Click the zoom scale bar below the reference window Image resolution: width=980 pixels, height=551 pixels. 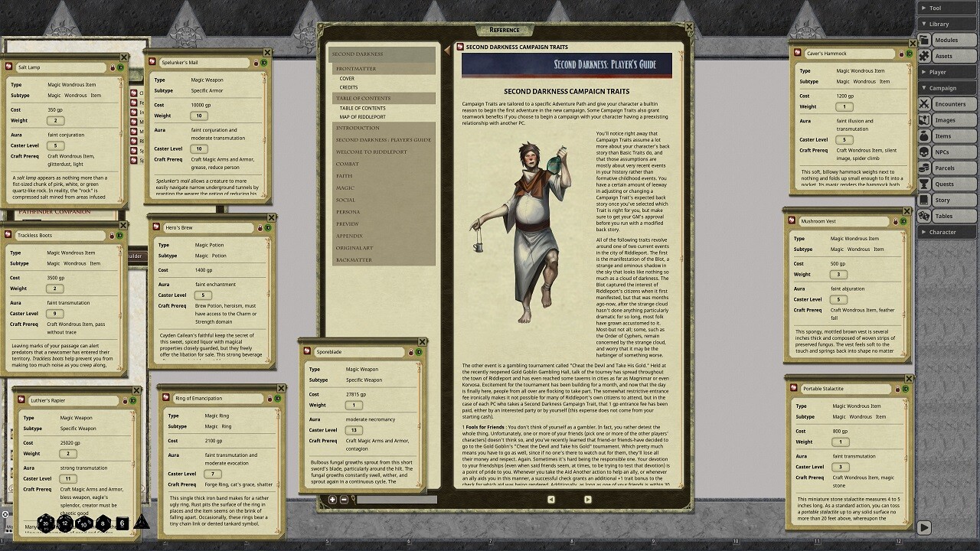(x=397, y=499)
